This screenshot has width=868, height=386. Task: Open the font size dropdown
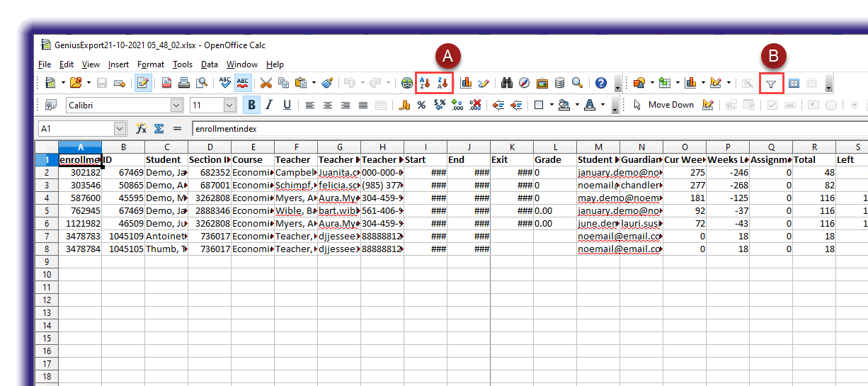pyautogui.click(x=229, y=105)
